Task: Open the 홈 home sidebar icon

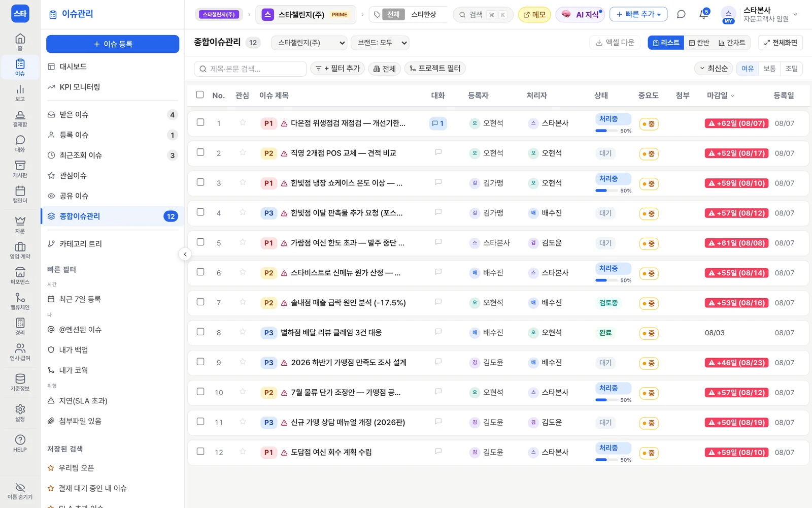Action: [20, 42]
